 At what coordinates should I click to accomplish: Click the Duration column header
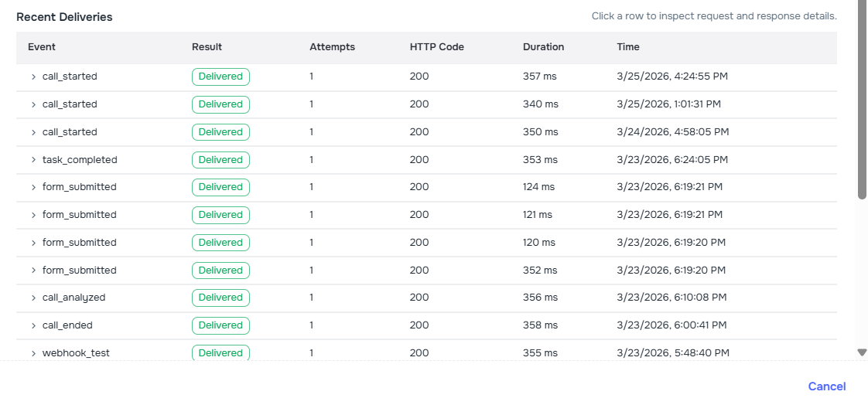click(x=543, y=47)
